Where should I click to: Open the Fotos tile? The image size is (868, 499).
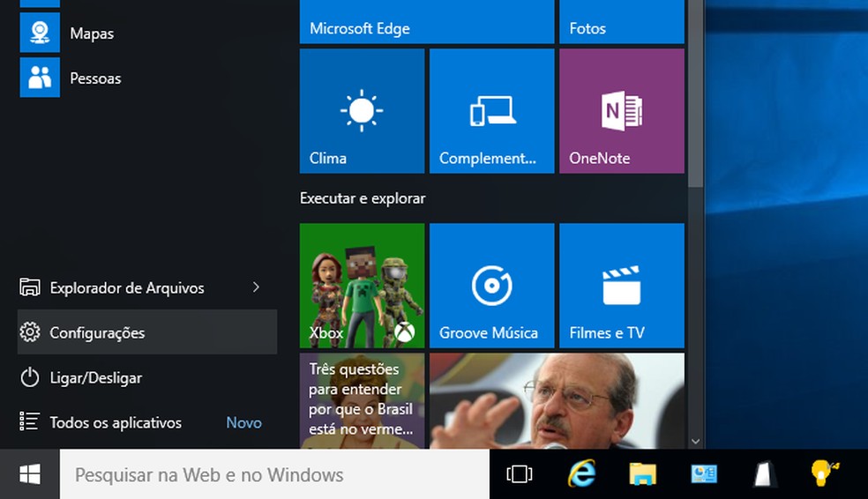click(622, 21)
